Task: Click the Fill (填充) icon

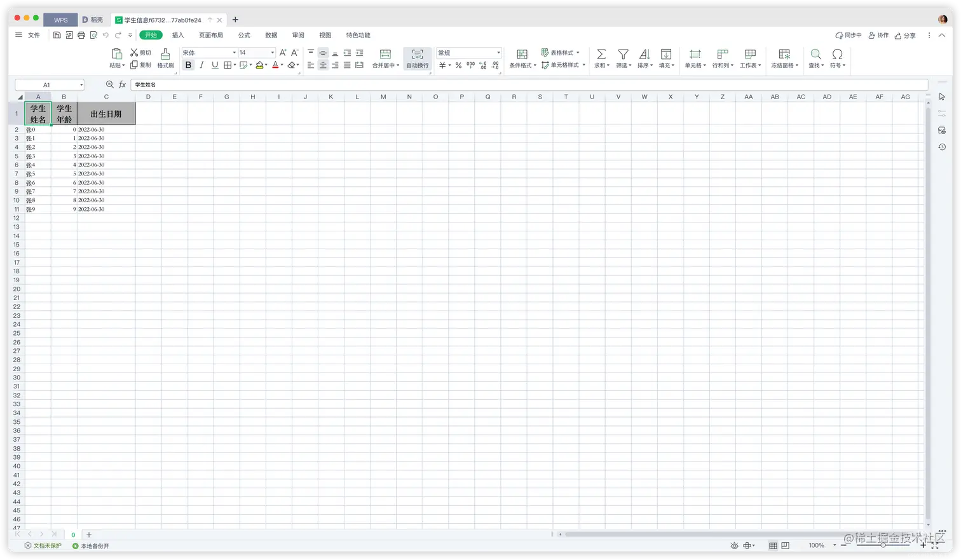Action: tap(666, 54)
